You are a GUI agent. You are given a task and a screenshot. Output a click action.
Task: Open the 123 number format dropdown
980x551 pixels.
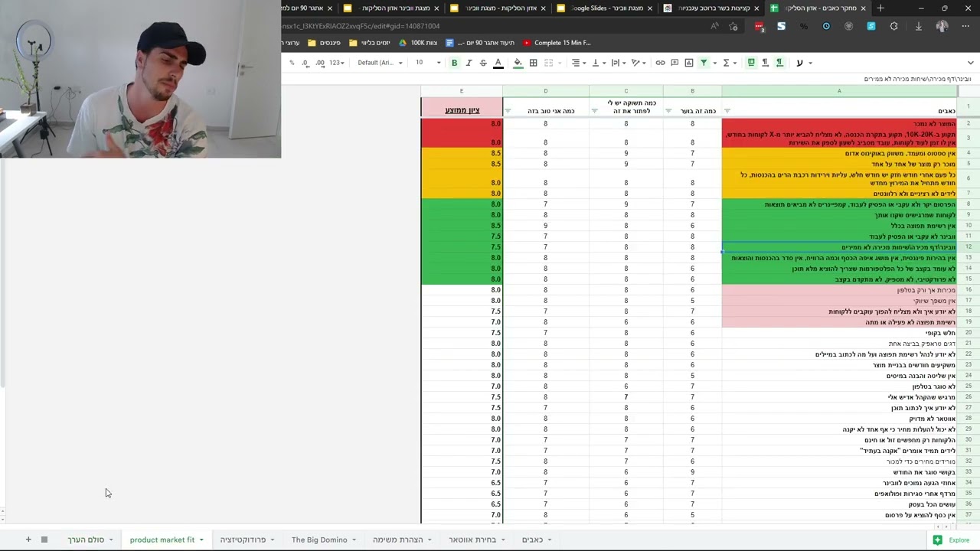337,63
